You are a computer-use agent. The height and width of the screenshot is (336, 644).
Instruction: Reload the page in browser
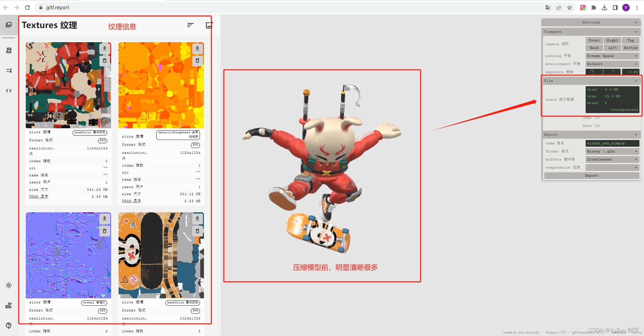(27, 7)
